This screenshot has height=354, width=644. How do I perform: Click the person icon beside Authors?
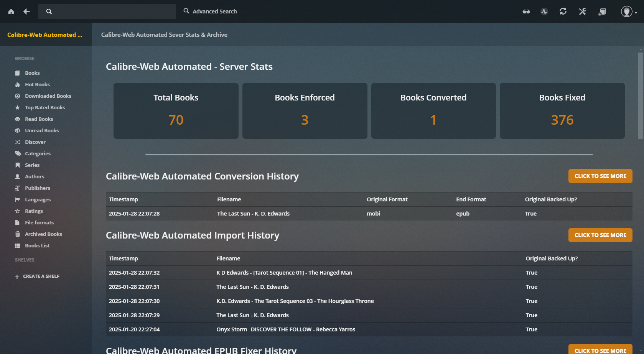tap(17, 176)
